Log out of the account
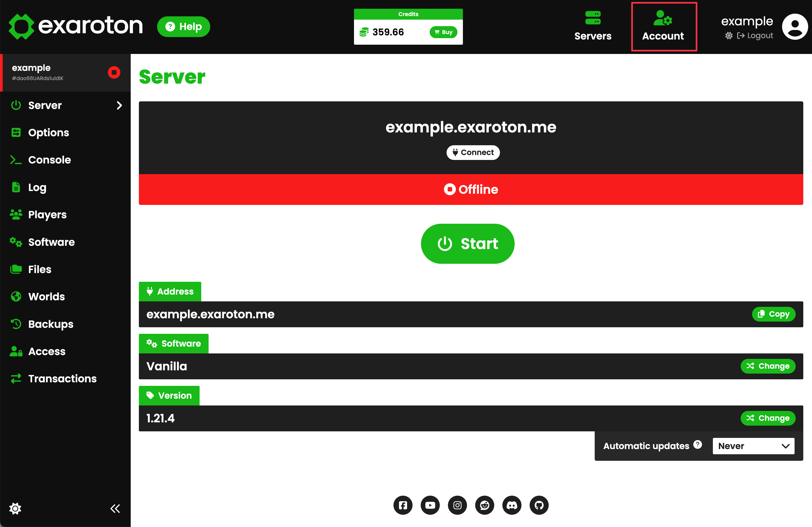Screen dimensions: 812x527 click(x=755, y=35)
